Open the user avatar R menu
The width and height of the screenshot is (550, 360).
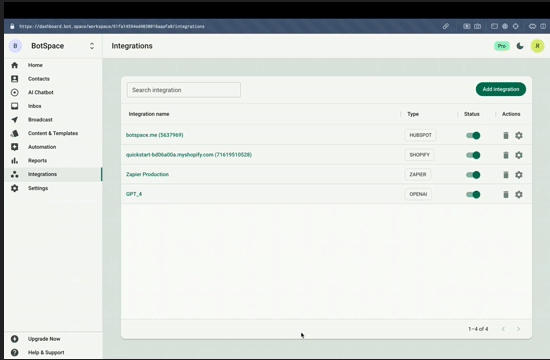(537, 46)
